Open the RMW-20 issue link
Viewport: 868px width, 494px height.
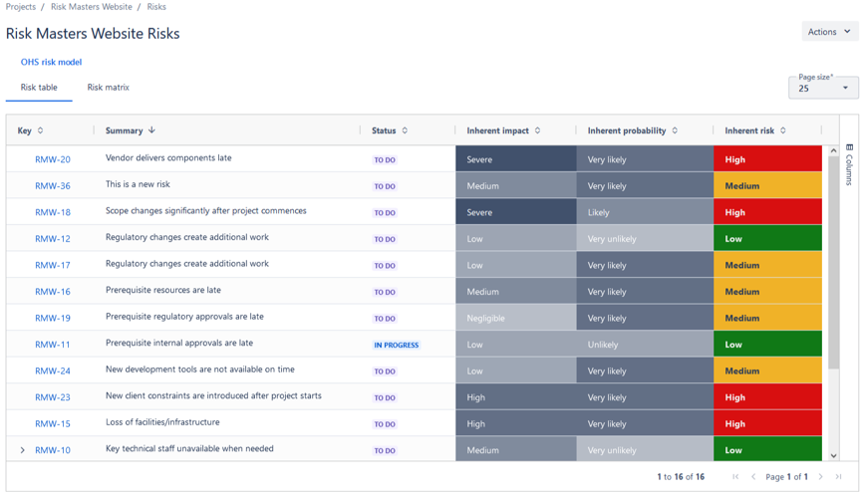coord(53,159)
